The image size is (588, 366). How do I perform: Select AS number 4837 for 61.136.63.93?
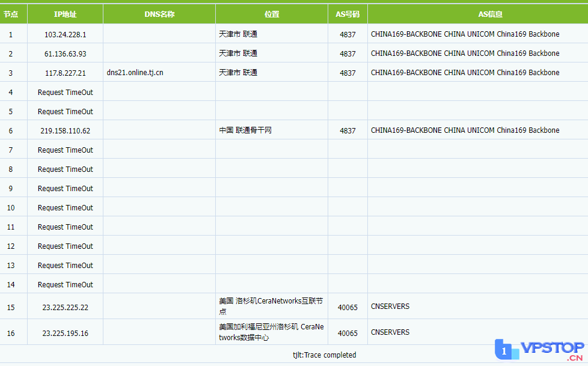[348, 53]
